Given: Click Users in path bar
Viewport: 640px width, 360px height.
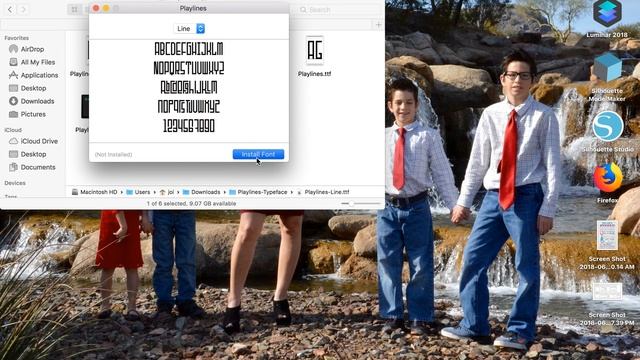Looking at the screenshot, I should tap(138, 192).
